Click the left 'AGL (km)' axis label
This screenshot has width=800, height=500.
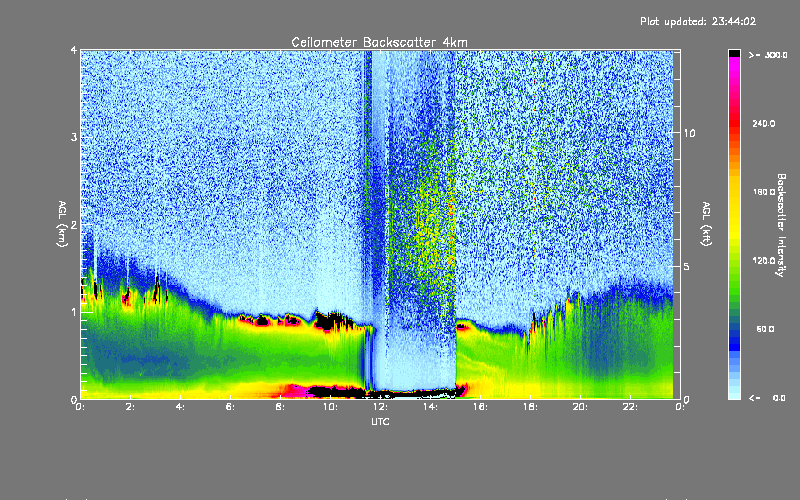click(62, 224)
